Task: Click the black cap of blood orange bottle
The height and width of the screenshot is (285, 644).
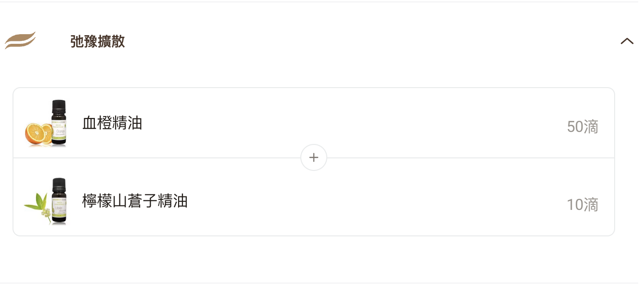Action: [x=59, y=106]
